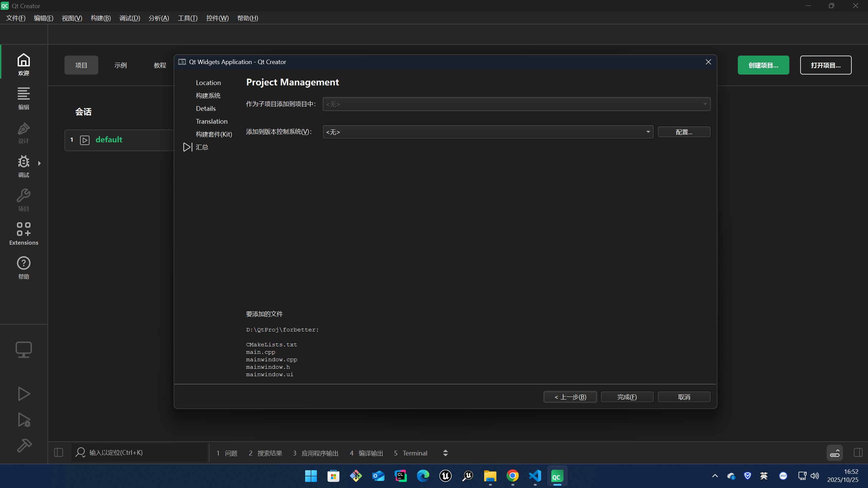Click the 完成(F) finish button
The image size is (868, 488).
[x=627, y=397]
